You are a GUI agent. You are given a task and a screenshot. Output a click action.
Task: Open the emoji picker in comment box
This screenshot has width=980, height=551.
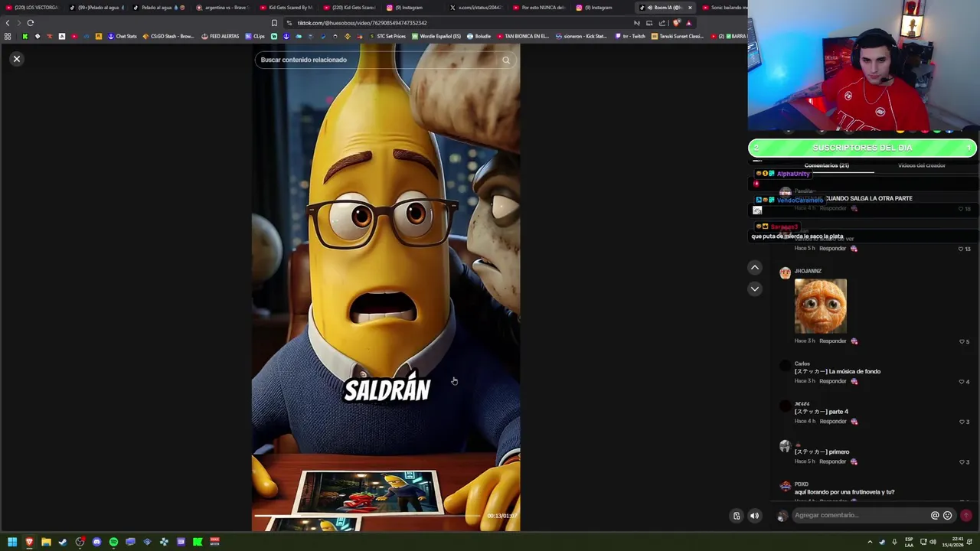click(x=947, y=516)
